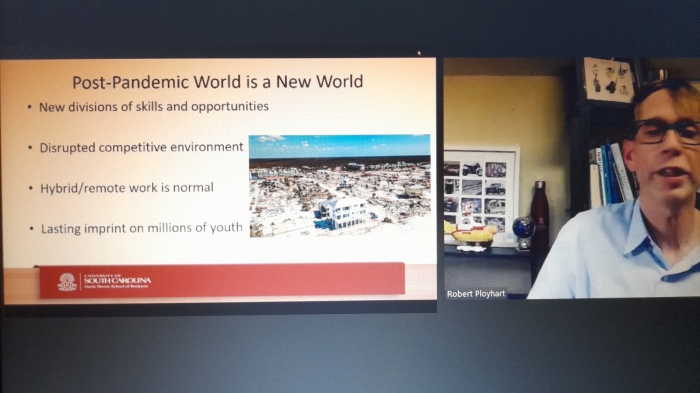Select the Hybrid/remote work is normal line
This screenshot has width=700, height=393.
coord(127,188)
